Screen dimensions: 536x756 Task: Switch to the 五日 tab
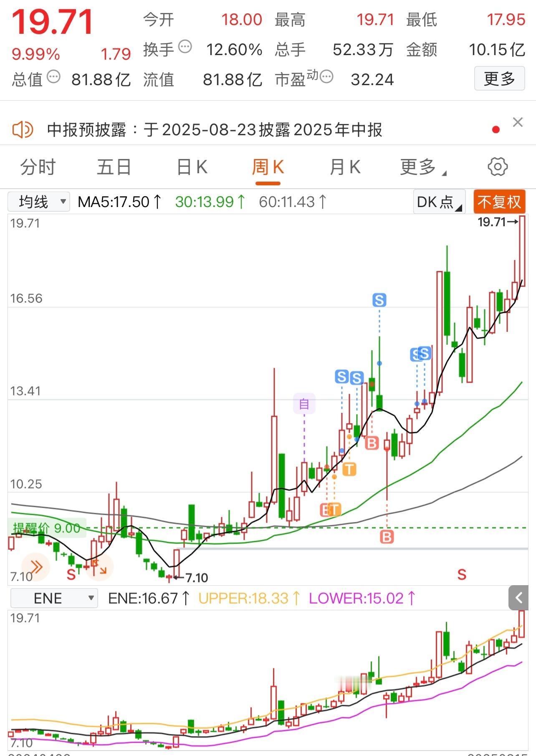[x=114, y=167]
